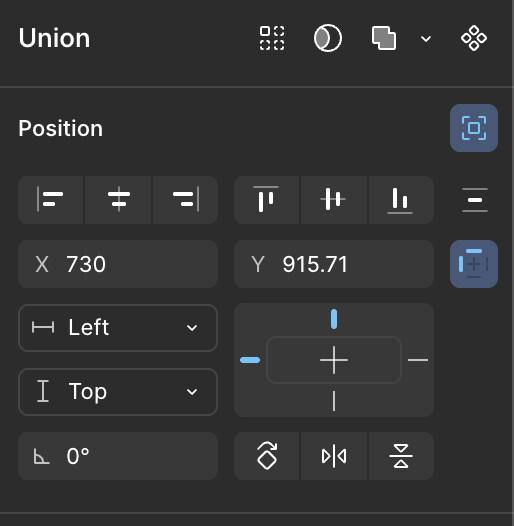Click the create component icon
The image size is (514, 526).
[x=474, y=38]
